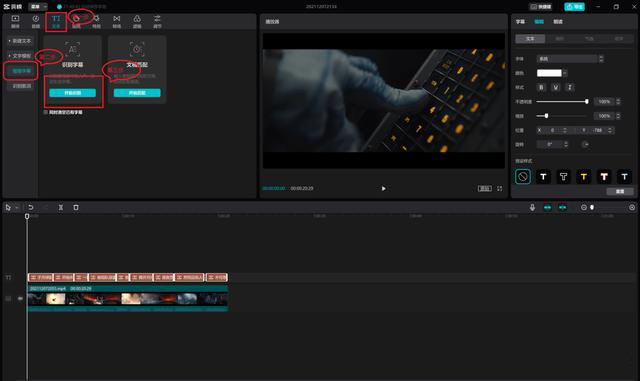Enter fullscreen preview via expand icon
640x381 pixels.
[x=500, y=188]
